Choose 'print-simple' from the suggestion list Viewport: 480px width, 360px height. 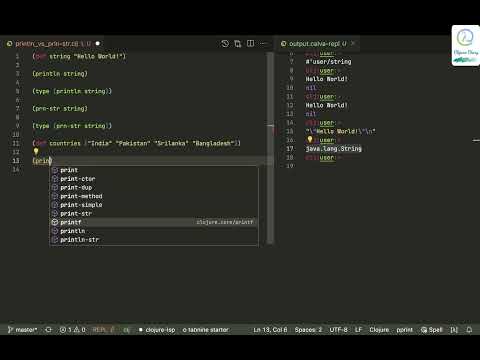[x=154, y=205]
